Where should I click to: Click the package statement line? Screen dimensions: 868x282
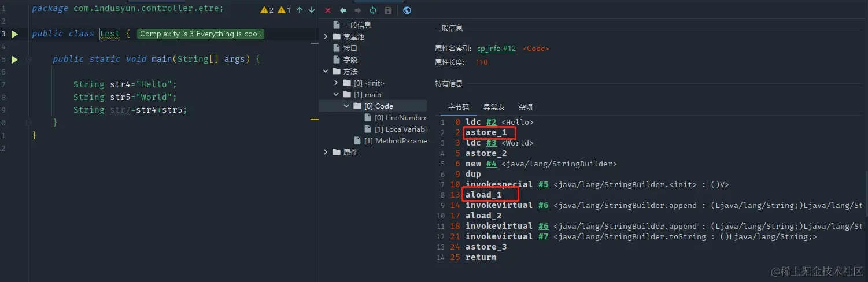[128, 9]
